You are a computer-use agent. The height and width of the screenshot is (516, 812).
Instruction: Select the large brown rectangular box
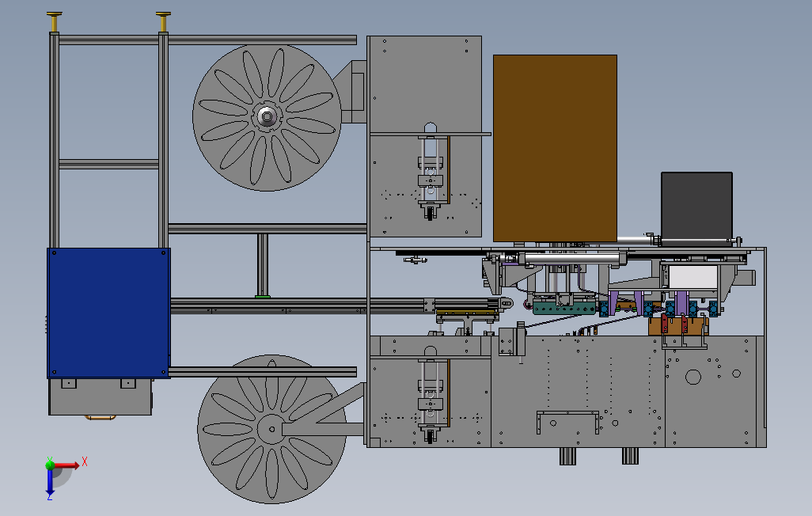pos(555,148)
